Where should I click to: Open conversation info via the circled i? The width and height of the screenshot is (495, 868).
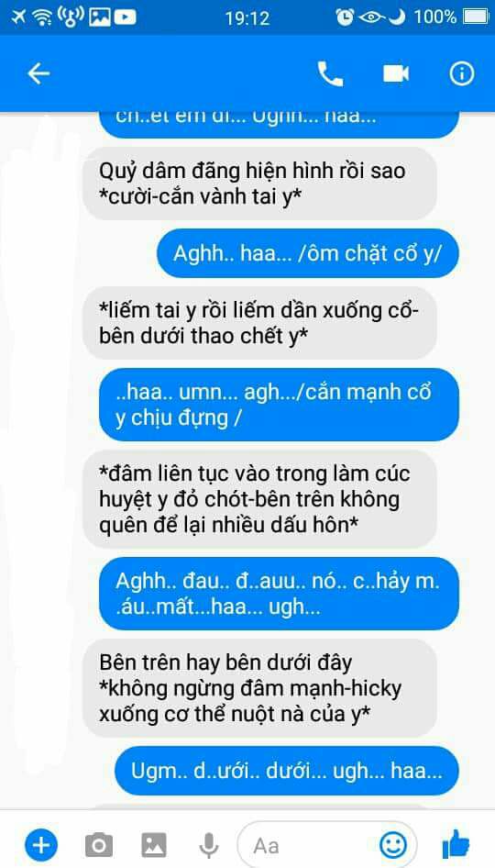coord(462,73)
